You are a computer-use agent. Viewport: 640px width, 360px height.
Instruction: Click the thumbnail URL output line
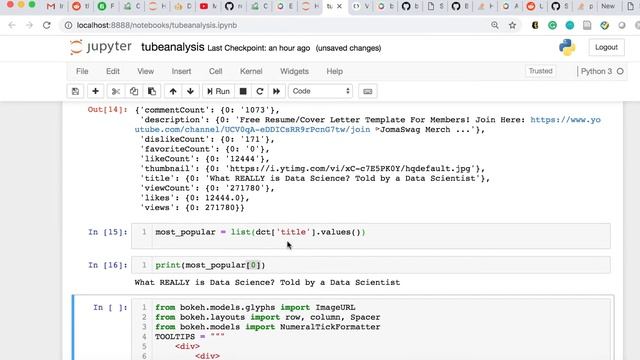click(312, 169)
